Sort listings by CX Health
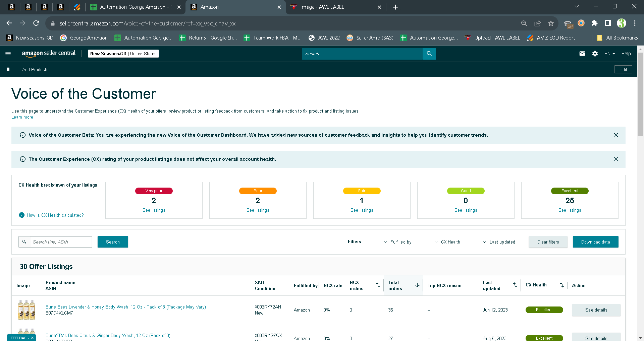644x341 pixels. pos(562,285)
